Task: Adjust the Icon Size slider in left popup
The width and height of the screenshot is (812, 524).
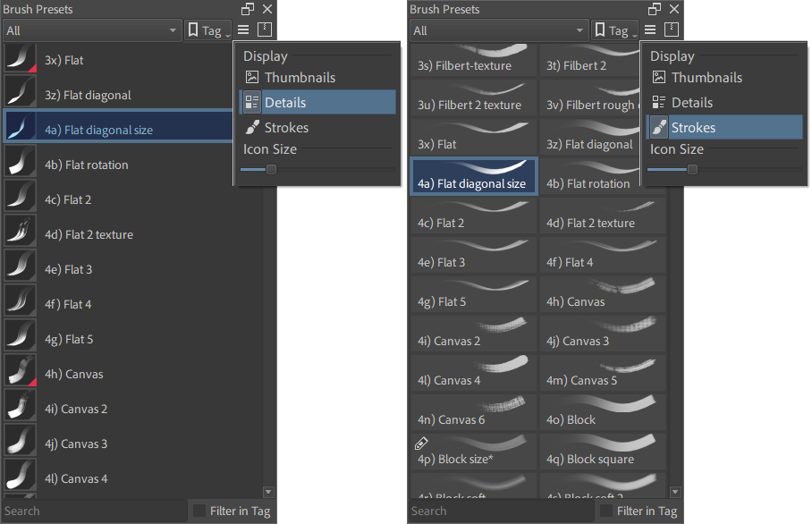Action: point(317,169)
